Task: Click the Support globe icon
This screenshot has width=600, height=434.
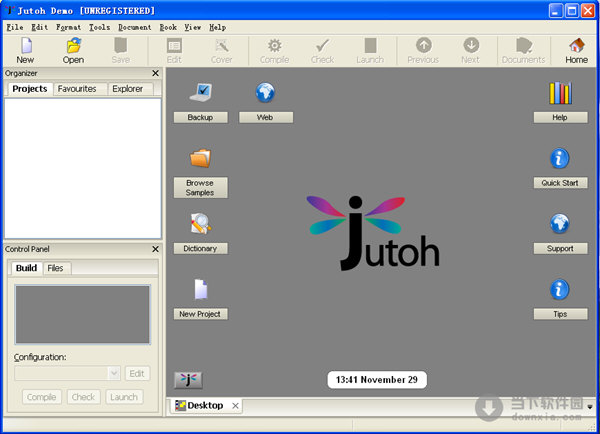Action: click(560, 223)
